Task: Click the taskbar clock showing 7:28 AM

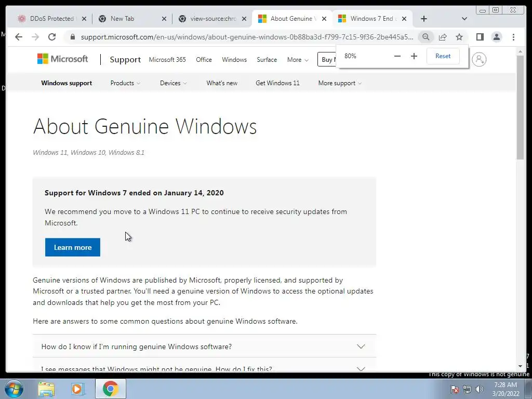Action: coord(506,389)
